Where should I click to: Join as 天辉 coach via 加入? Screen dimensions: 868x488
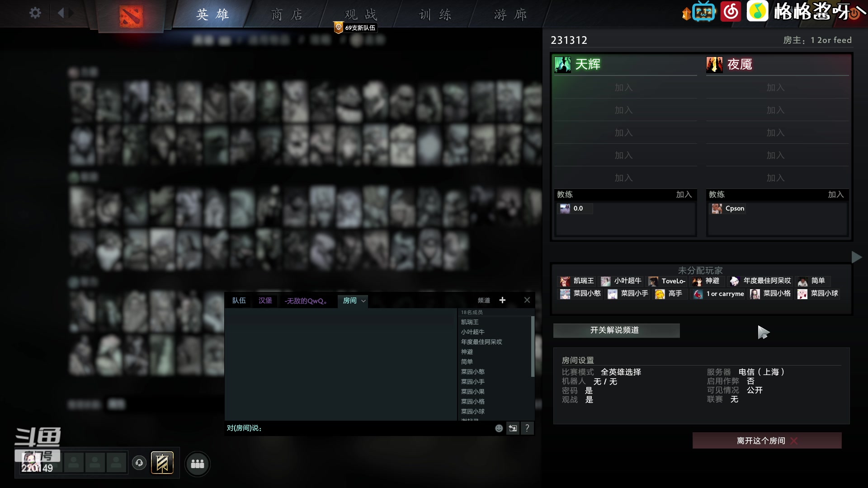pyautogui.click(x=684, y=194)
